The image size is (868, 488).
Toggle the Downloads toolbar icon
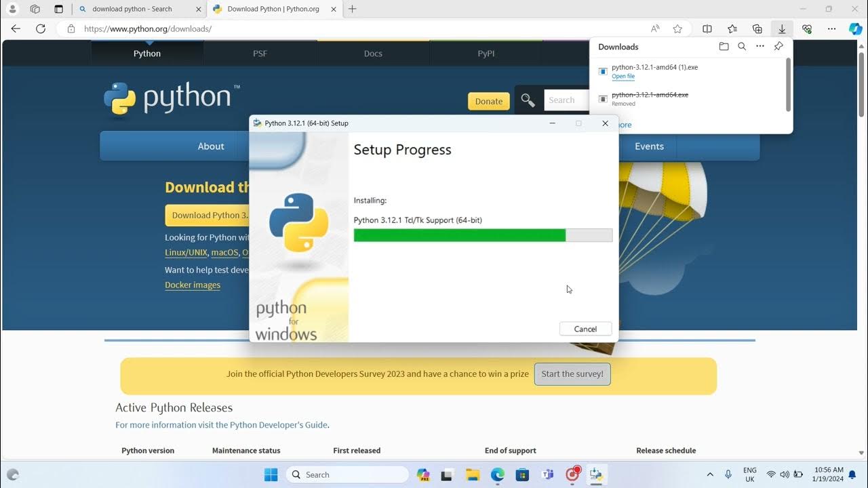782,29
